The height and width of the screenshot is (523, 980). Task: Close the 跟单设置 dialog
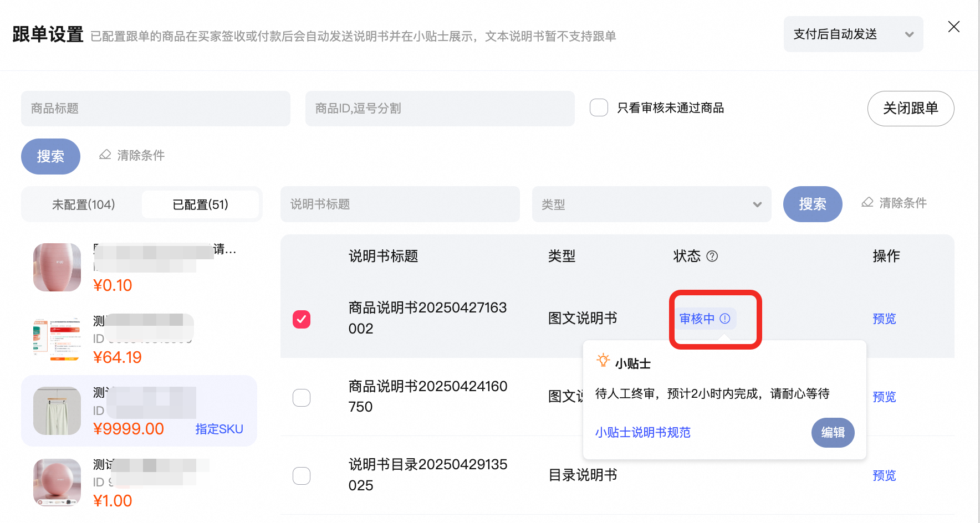953,27
